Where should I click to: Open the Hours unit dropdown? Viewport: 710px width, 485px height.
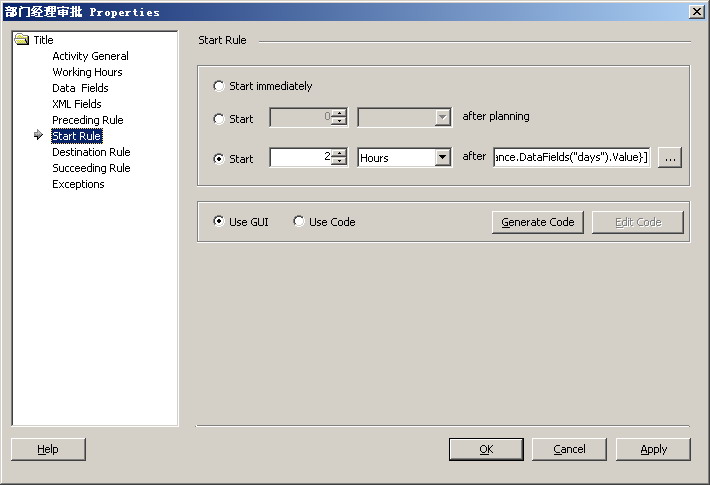pyautogui.click(x=442, y=158)
